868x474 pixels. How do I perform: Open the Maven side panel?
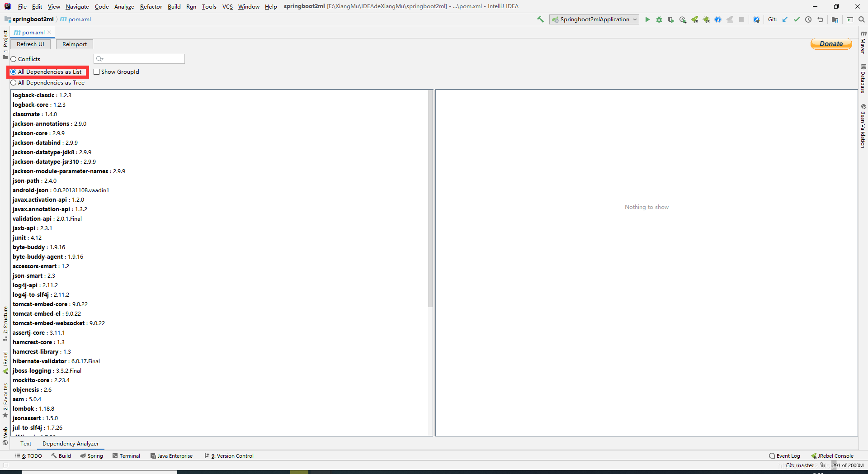pyautogui.click(x=863, y=43)
